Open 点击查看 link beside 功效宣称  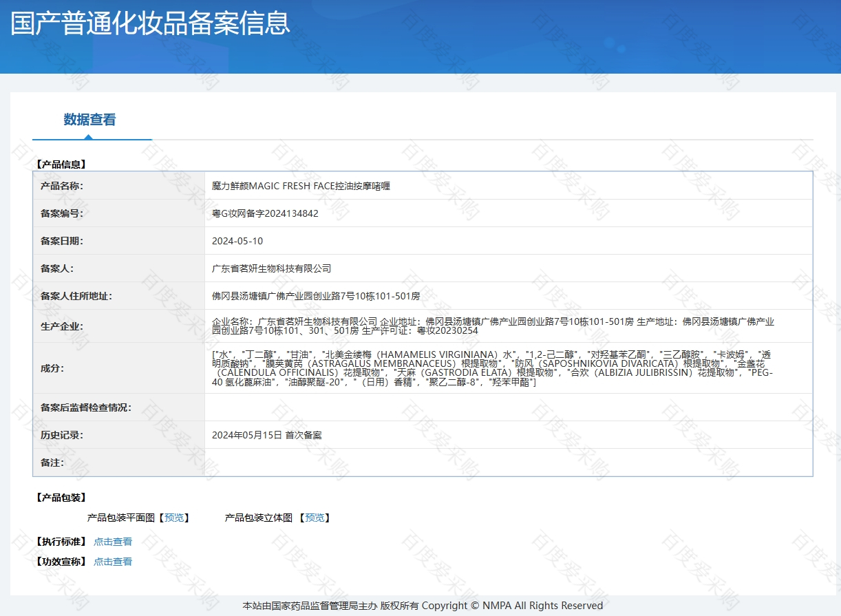pyautogui.click(x=113, y=562)
